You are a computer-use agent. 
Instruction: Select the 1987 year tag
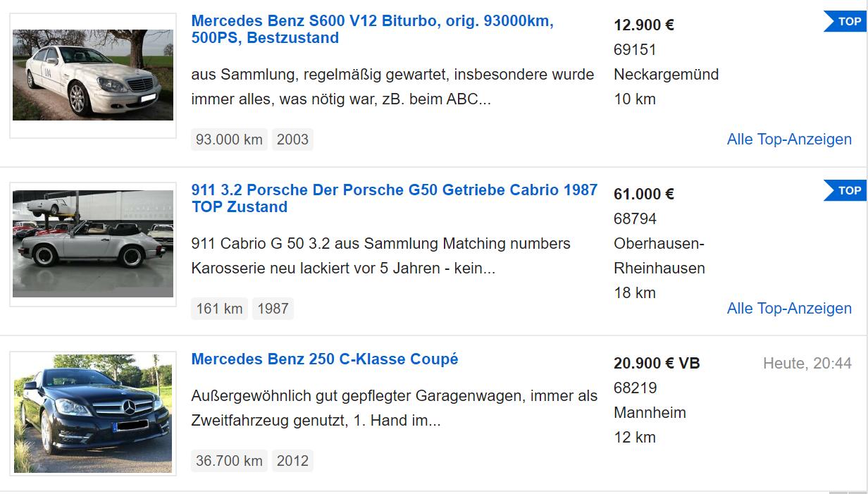pyautogui.click(x=273, y=309)
